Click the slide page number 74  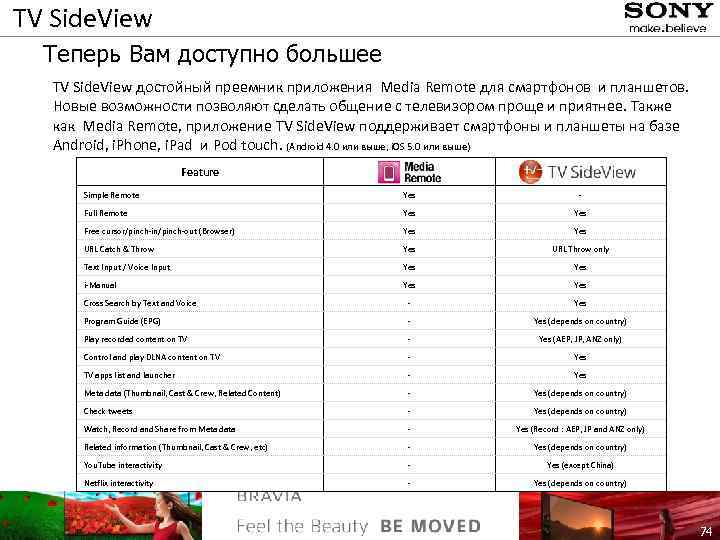point(706,532)
